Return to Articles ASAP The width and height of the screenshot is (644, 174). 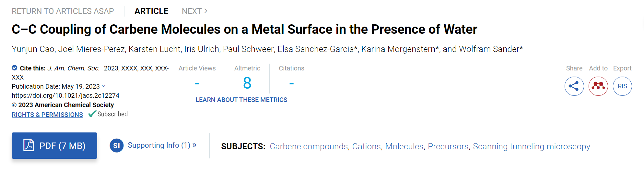63,11
